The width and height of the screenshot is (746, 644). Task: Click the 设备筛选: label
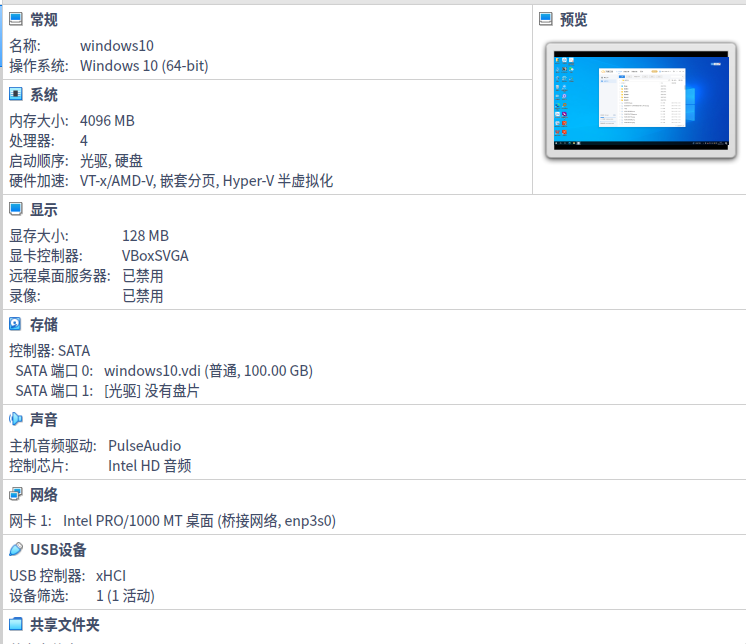pyautogui.click(x=39, y=596)
